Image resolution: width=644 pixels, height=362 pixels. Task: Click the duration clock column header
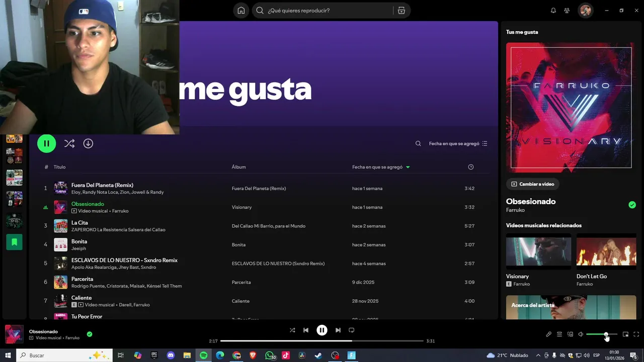(471, 167)
